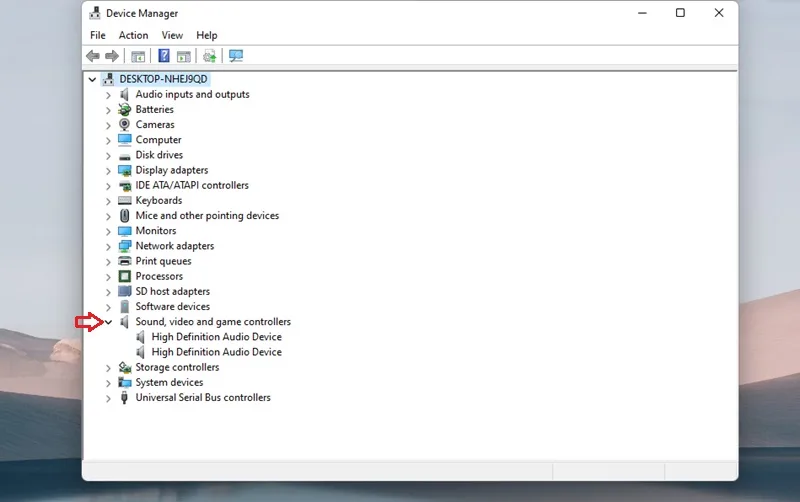Click the Update driver toolbar icon
Image resolution: width=800 pixels, height=502 pixels.
point(209,56)
